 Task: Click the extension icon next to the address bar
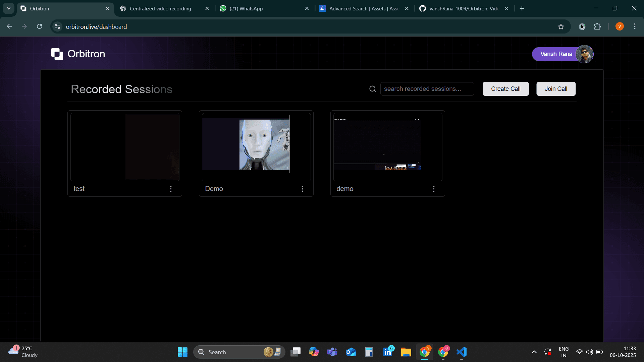pyautogui.click(x=583, y=26)
